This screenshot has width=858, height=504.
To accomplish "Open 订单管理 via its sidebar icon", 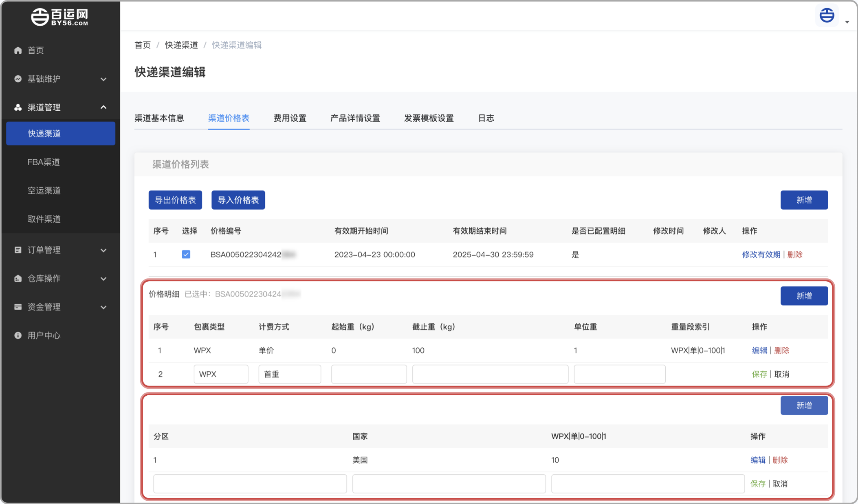I will pyautogui.click(x=18, y=250).
